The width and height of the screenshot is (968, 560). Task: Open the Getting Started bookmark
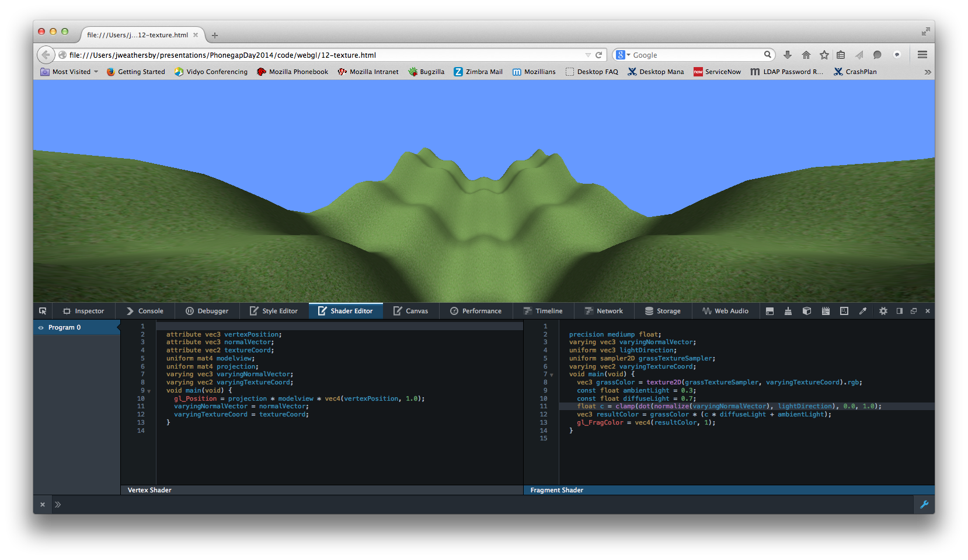136,72
